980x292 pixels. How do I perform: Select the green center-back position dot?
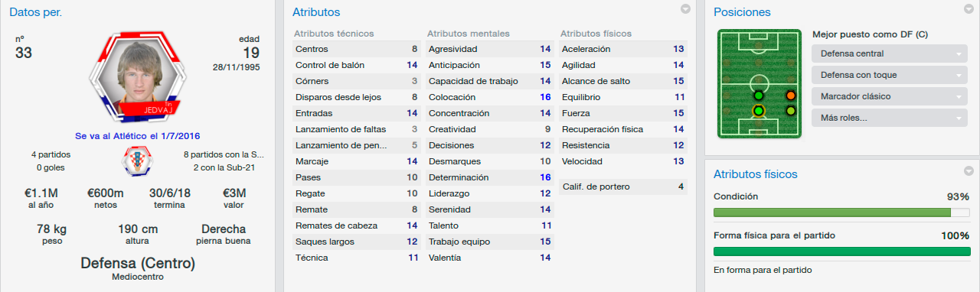point(758,111)
